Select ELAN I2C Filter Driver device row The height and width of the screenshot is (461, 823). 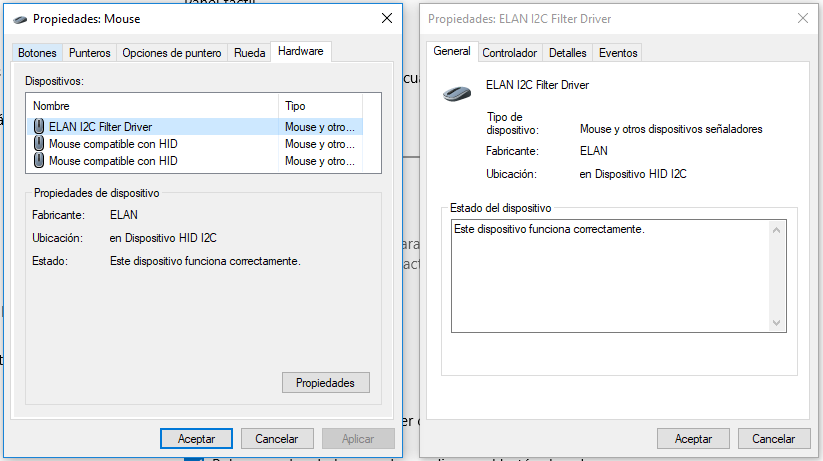tap(195, 127)
